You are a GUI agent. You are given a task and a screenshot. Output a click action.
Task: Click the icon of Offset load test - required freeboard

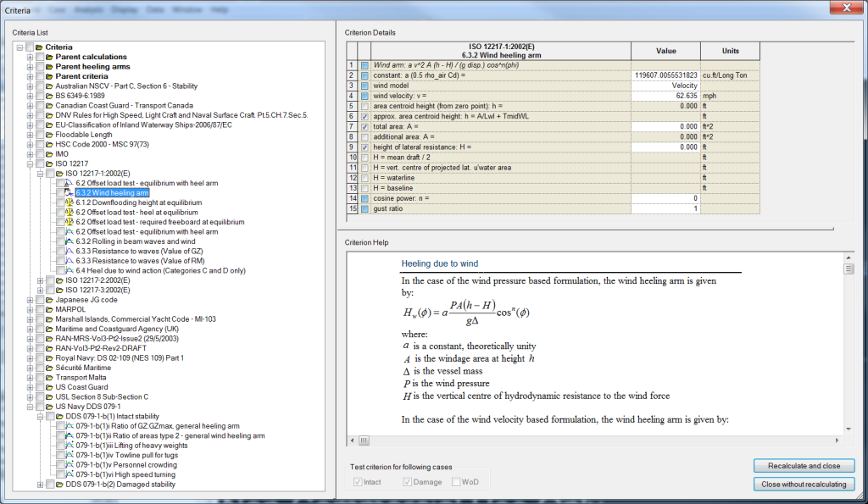70,222
